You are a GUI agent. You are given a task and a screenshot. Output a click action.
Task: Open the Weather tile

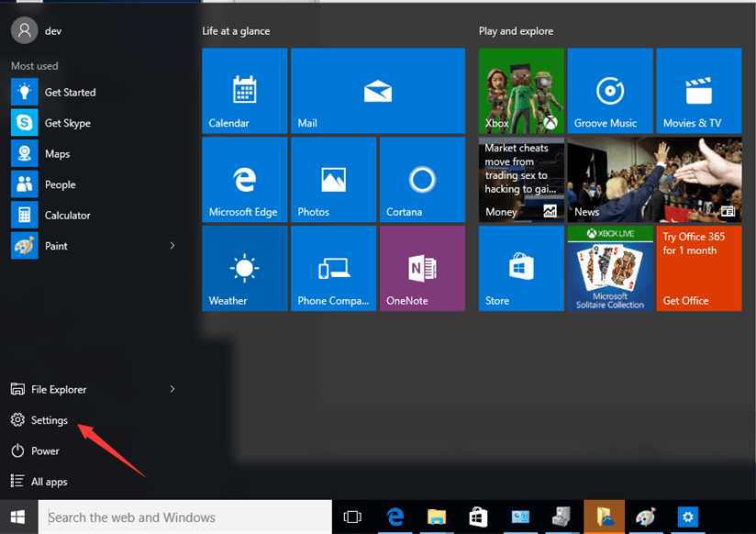pyautogui.click(x=244, y=268)
